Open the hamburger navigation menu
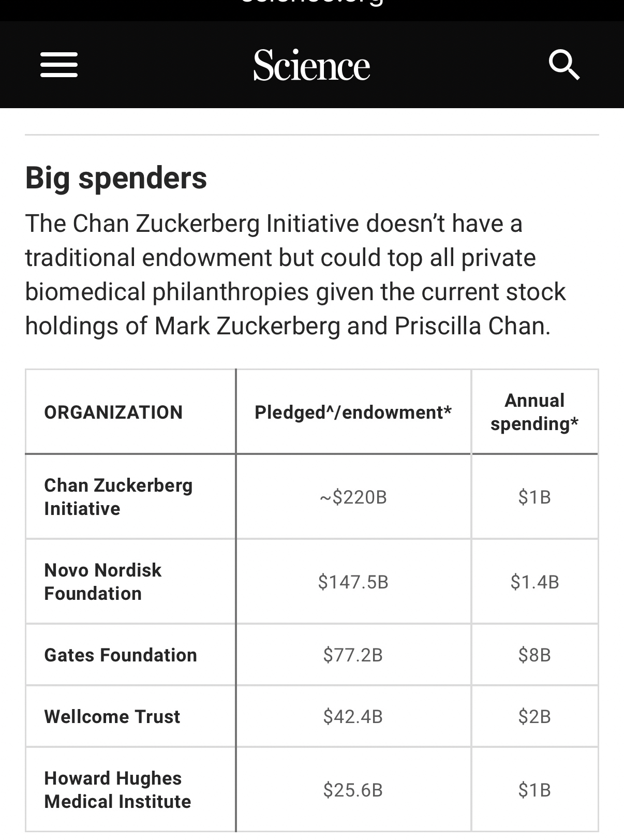The width and height of the screenshot is (624, 840). 59,65
